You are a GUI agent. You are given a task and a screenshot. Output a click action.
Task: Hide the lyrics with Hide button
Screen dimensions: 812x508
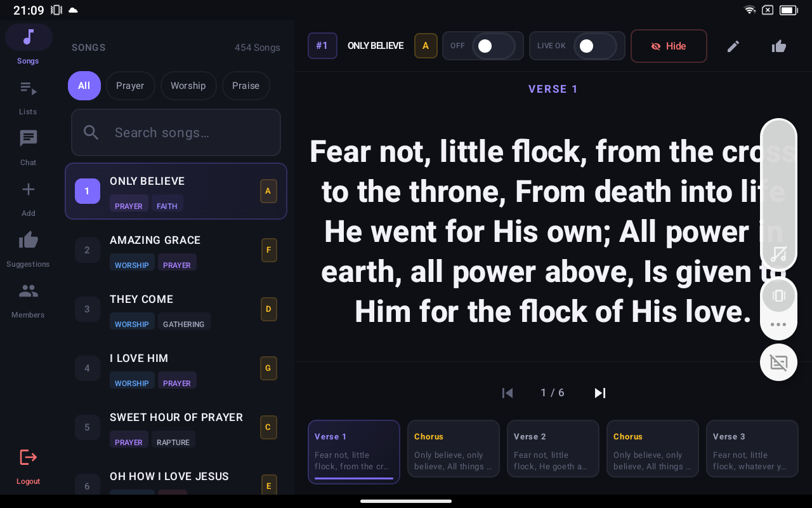(x=669, y=46)
